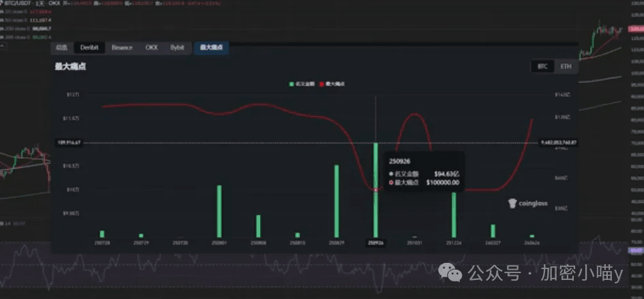Select BTC in the coin switcher
Viewport: 644px width, 299px height.
click(x=542, y=67)
